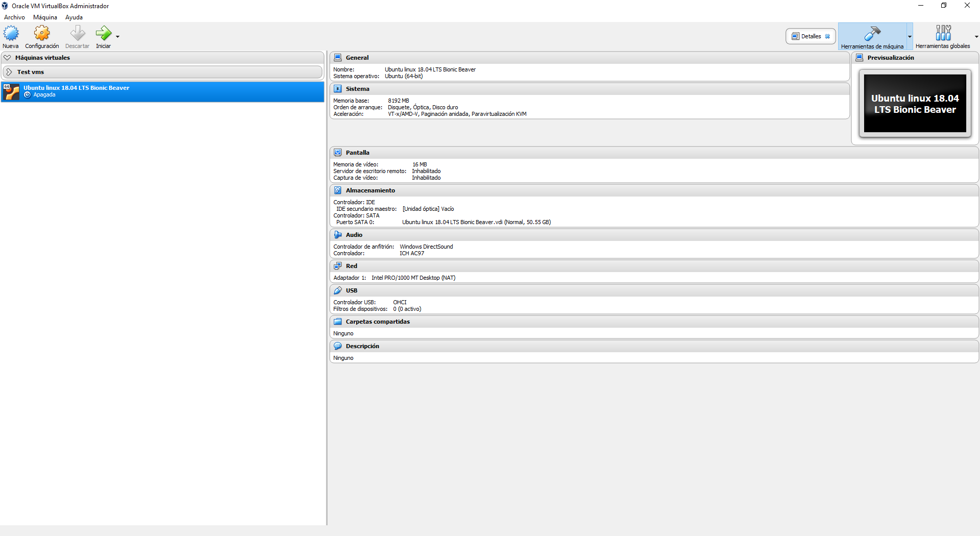Screen dimensions: 980x536
Task: Click the OHCI USB controller value
Action: [x=400, y=303]
